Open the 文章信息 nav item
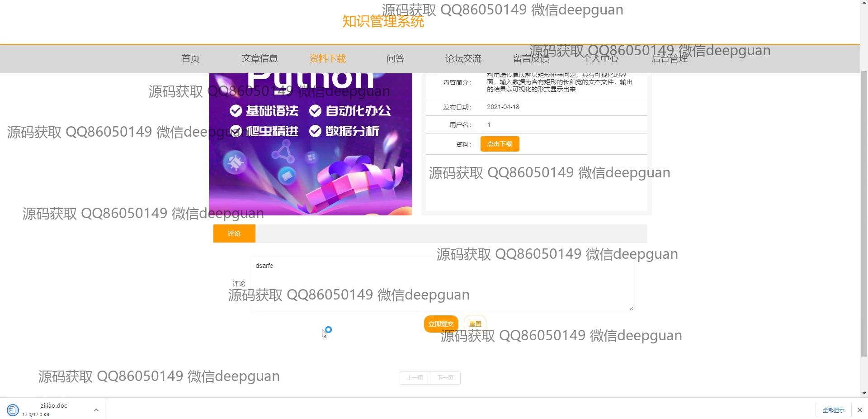Screen dimensions: 868x419 click(x=259, y=58)
